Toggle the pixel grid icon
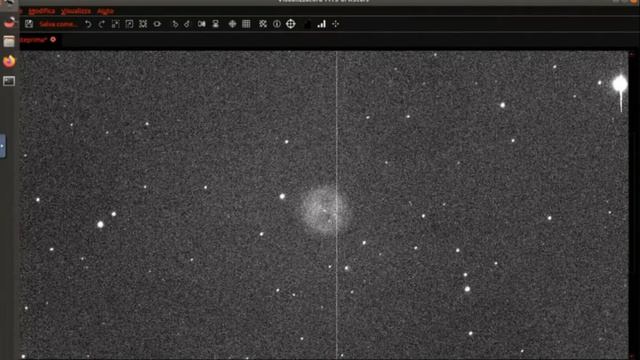Viewport: 640px width, 360px height. pyautogui.click(x=246, y=24)
